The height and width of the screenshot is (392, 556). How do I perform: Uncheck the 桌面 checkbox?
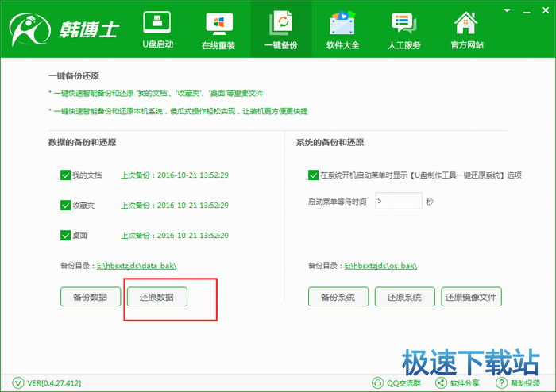click(66, 236)
